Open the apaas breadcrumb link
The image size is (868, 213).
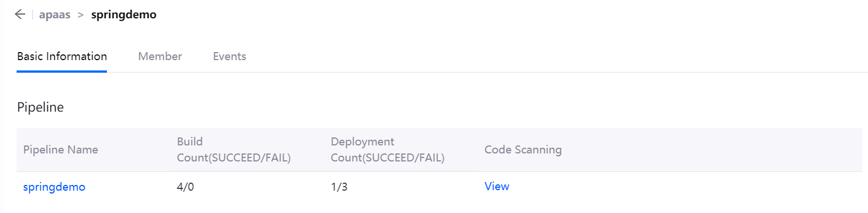click(55, 15)
